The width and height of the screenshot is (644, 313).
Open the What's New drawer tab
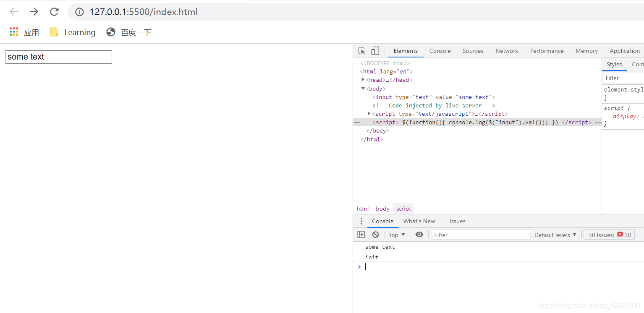(x=419, y=221)
